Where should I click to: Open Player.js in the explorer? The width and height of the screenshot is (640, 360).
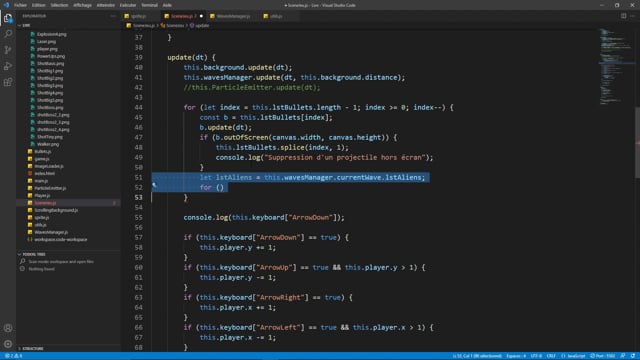click(42, 196)
